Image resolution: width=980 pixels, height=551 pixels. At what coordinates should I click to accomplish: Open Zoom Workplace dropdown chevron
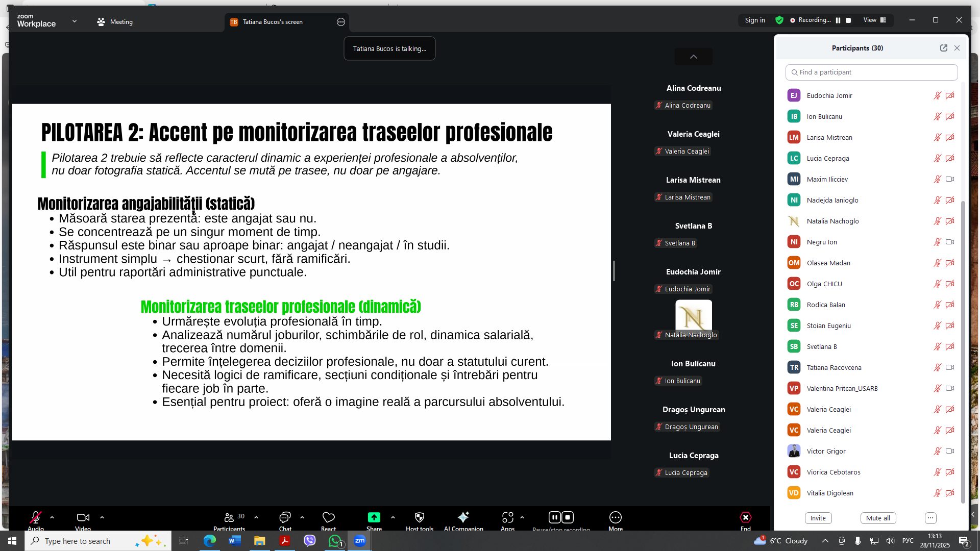(x=75, y=21)
